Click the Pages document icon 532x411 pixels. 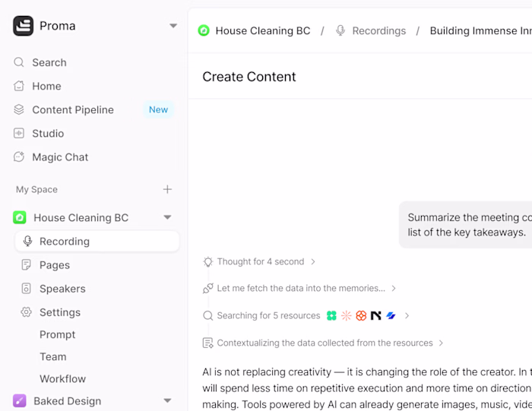coord(26,265)
